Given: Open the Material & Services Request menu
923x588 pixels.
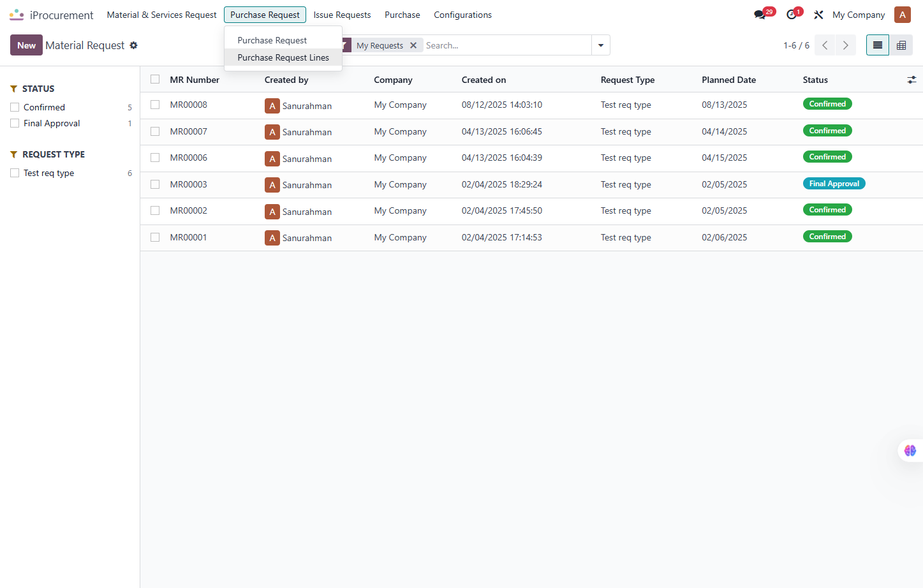Looking at the screenshot, I should pos(162,15).
